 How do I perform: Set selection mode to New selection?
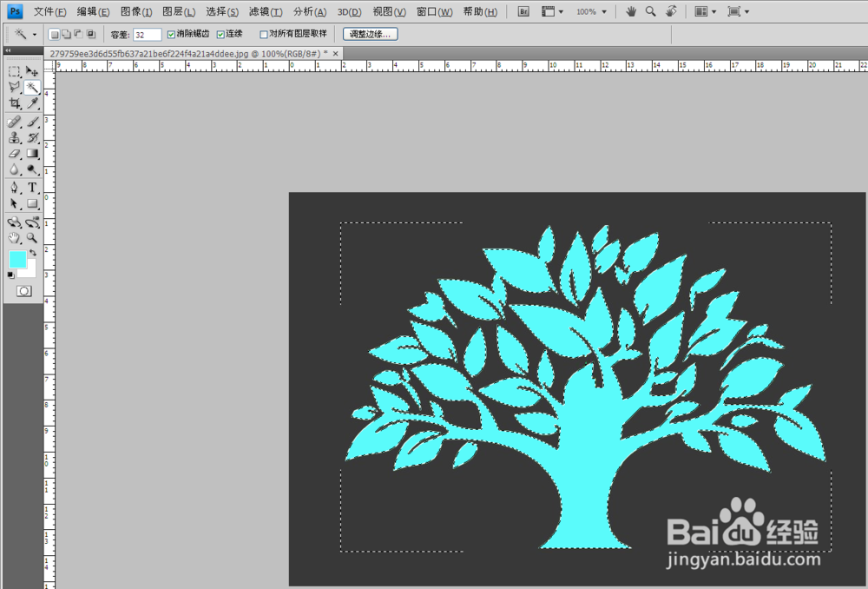54,35
